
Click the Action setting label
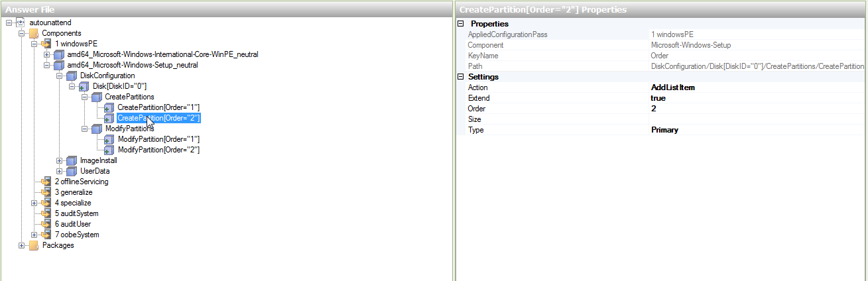(477, 87)
